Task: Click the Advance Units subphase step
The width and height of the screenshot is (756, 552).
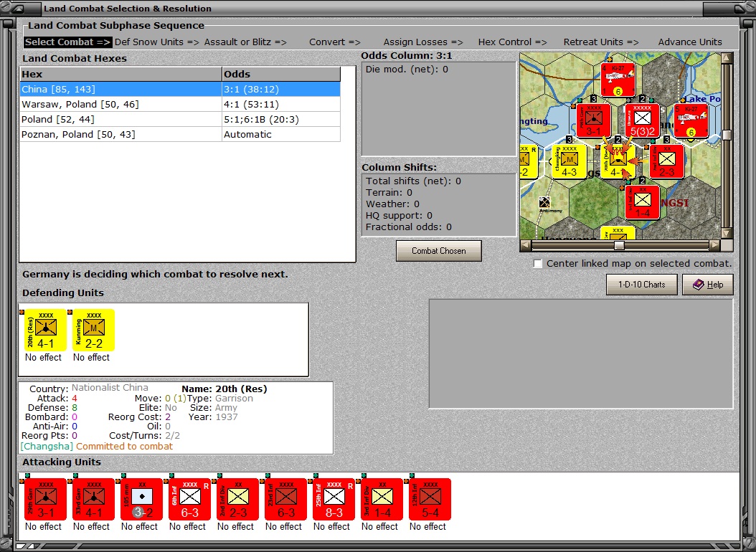Action: [x=690, y=42]
